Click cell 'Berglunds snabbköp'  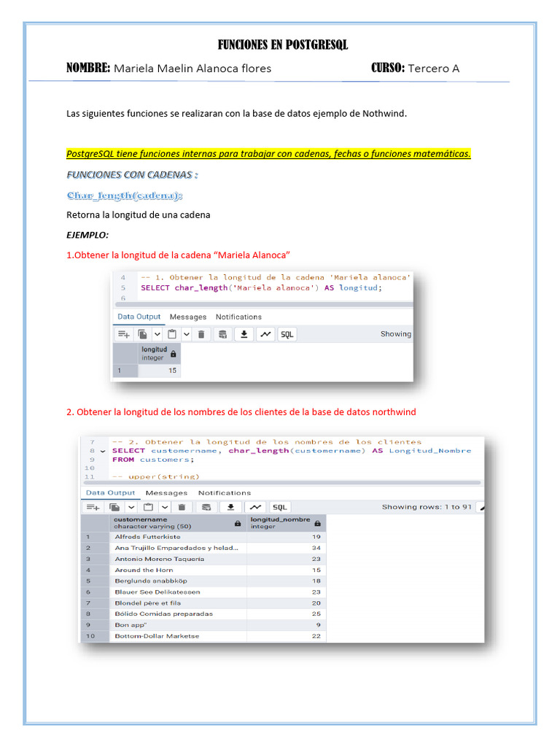coord(178,581)
